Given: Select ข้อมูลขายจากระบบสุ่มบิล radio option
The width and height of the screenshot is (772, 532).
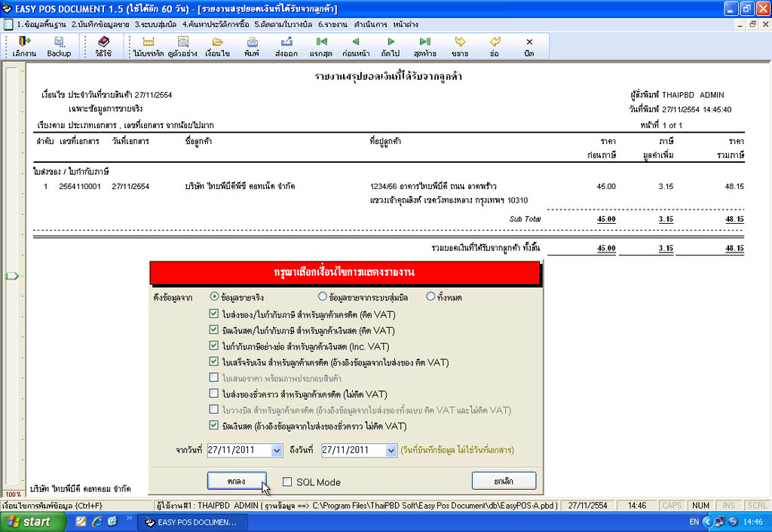Looking at the screenshot, I should click(323, 297).
